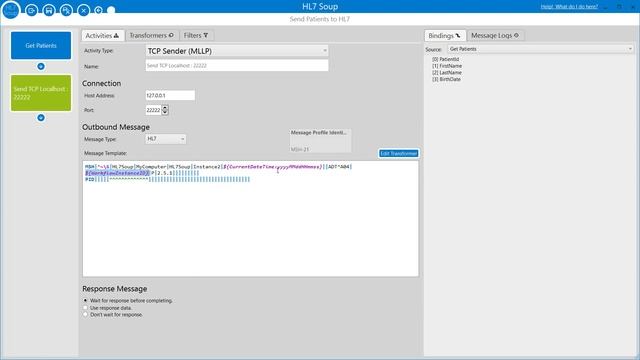Screen dimensions: 640x360
Task: Click the Message Profile Identifier box
Action: 320,141
